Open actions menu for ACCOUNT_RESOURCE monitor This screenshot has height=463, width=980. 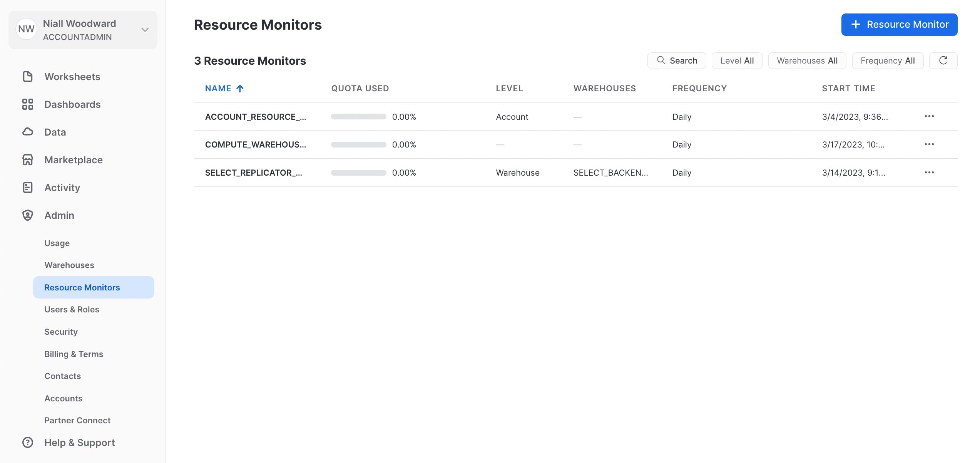coord(929,116)
